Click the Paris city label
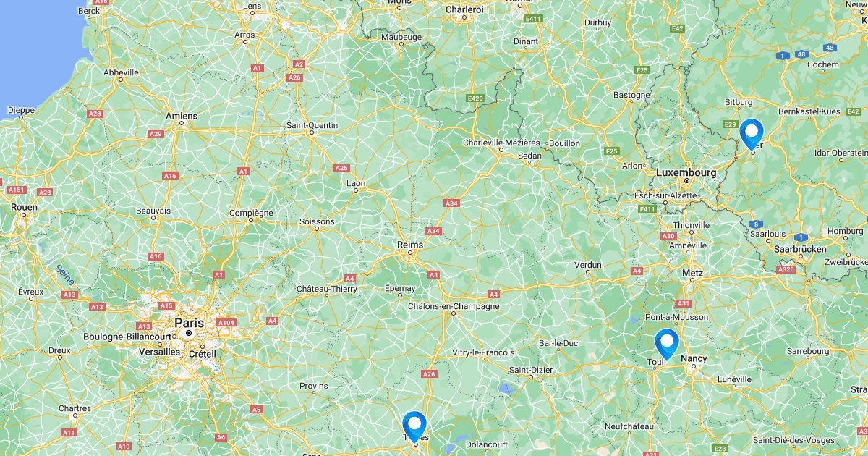868x456 pixels. click(x=189, y=322)
